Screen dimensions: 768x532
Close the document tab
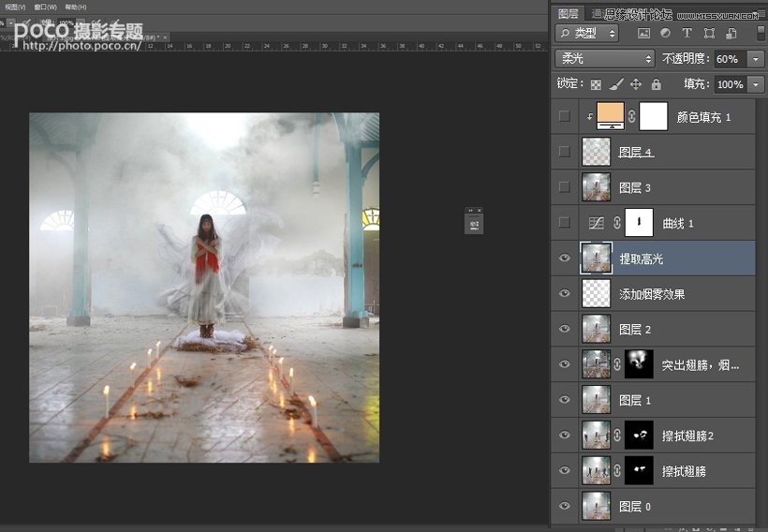tap(166, 37)
